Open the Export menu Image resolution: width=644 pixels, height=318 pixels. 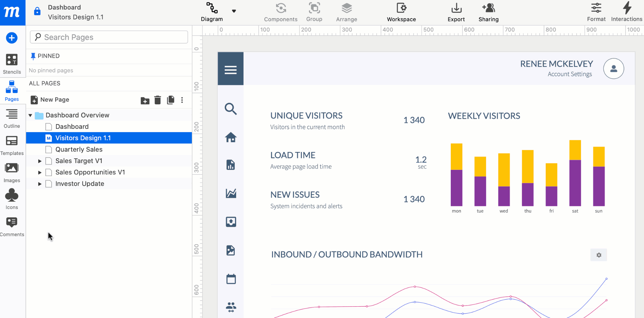click(x=456, y=12)
